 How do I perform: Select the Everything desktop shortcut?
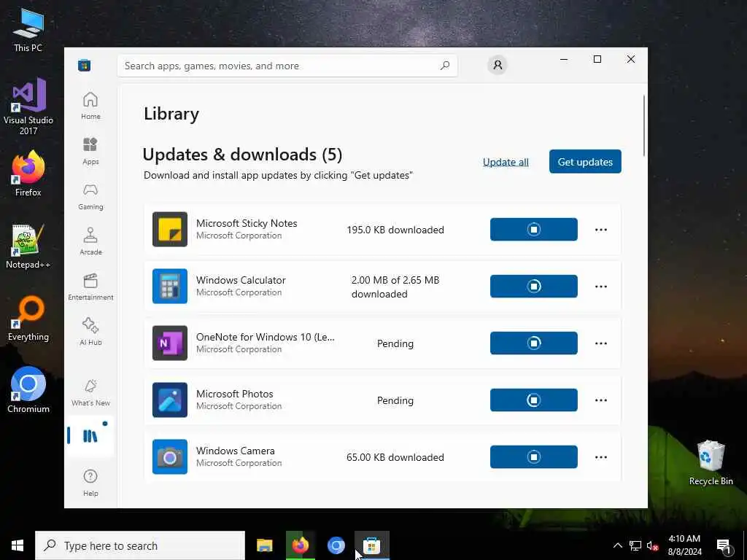pos(28,319)
